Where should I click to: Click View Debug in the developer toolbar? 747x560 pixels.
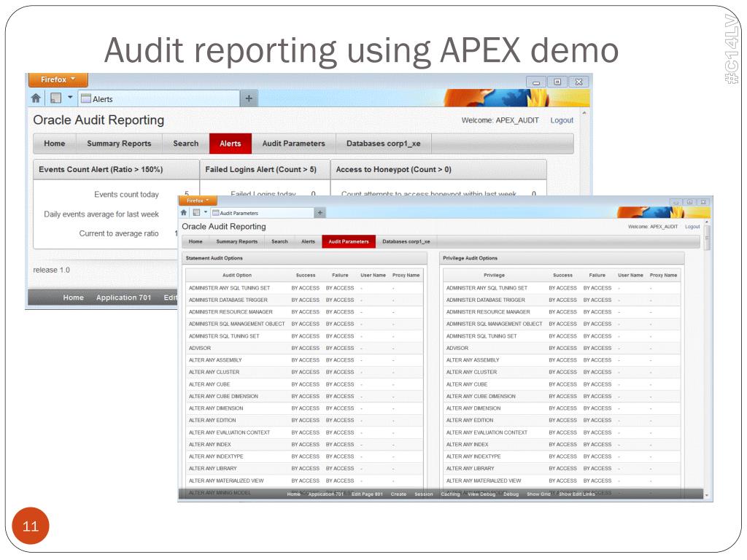pyautogui.click(x=481, y=494)
